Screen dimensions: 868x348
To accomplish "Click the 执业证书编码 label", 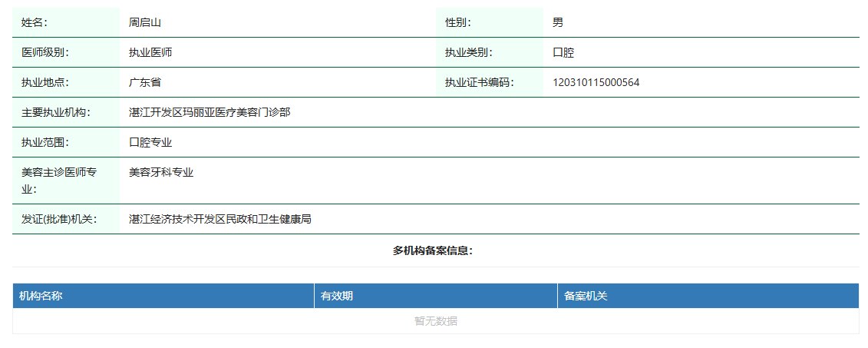I will coord(480,82).
